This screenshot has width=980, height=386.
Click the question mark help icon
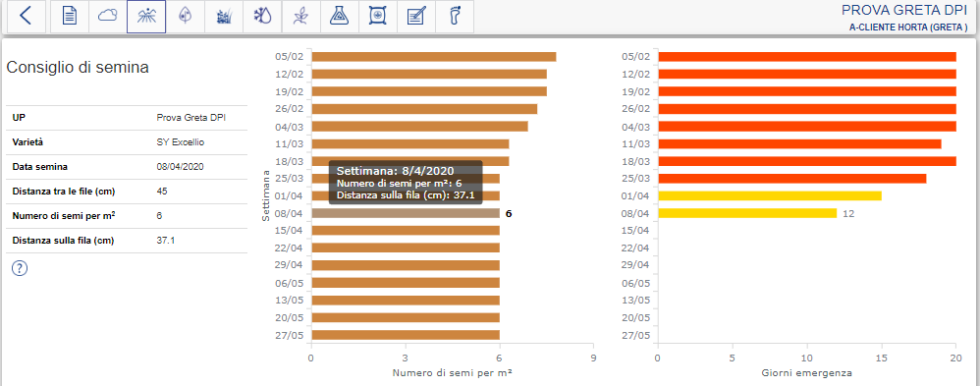(x=20, y=268)
